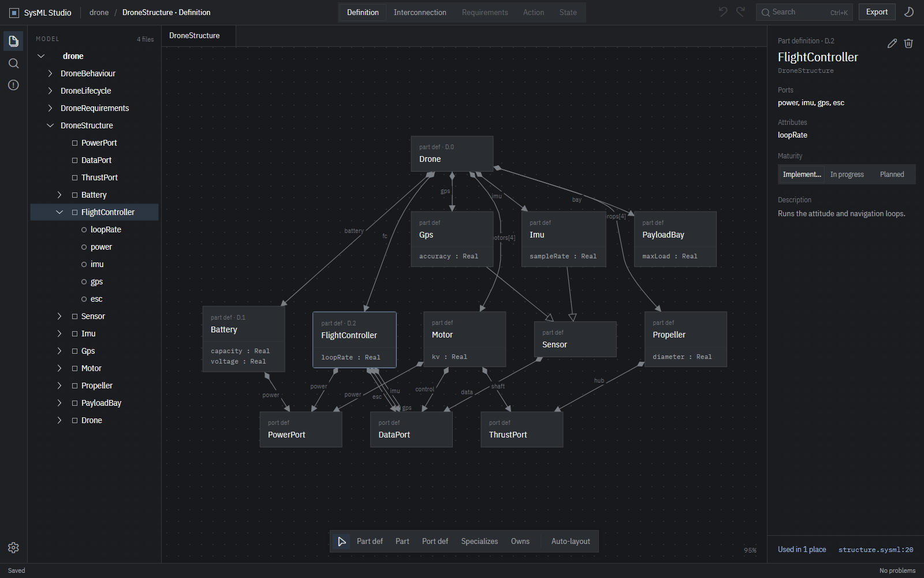Delete FlightController with trash icon
Viewport: 924px width, 578px height.
(908, 43)
